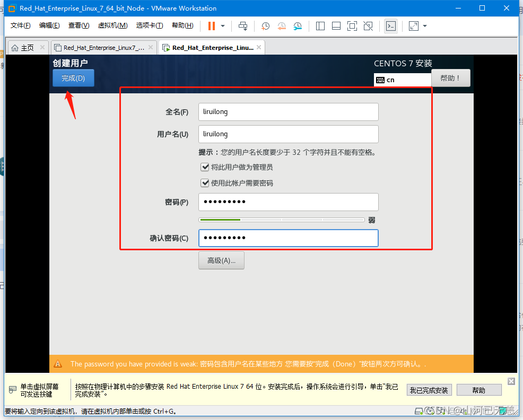Click the CENTOS 7 安装 title text

(x=403, y=64)
